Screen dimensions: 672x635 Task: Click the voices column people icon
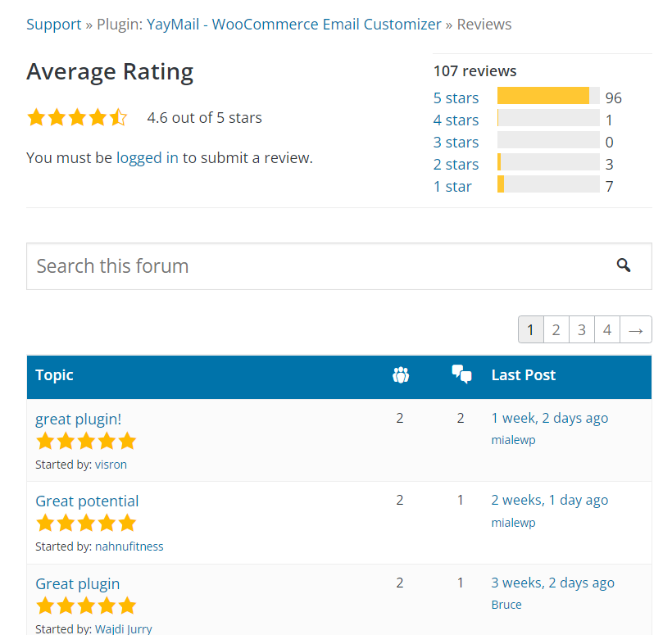pos(400,375)
